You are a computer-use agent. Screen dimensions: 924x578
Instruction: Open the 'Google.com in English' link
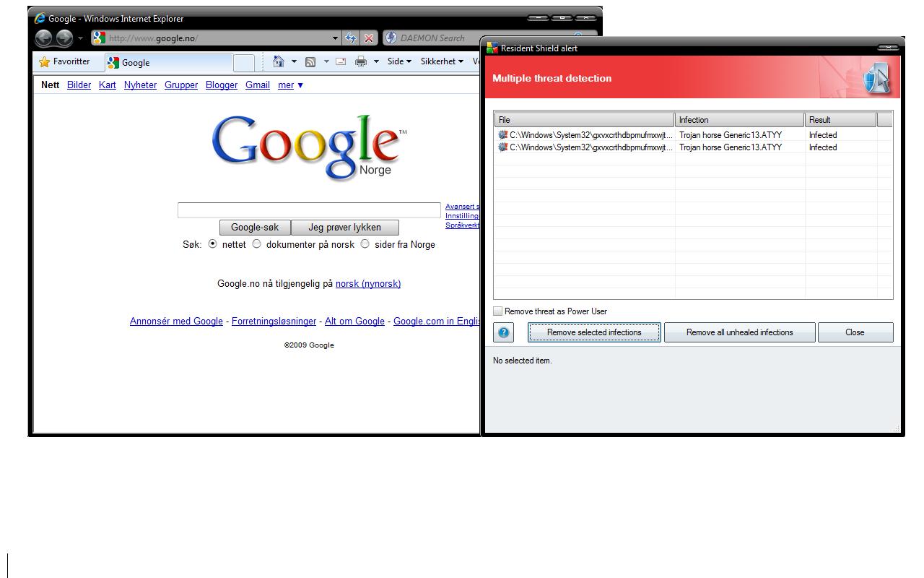point(437,322)
